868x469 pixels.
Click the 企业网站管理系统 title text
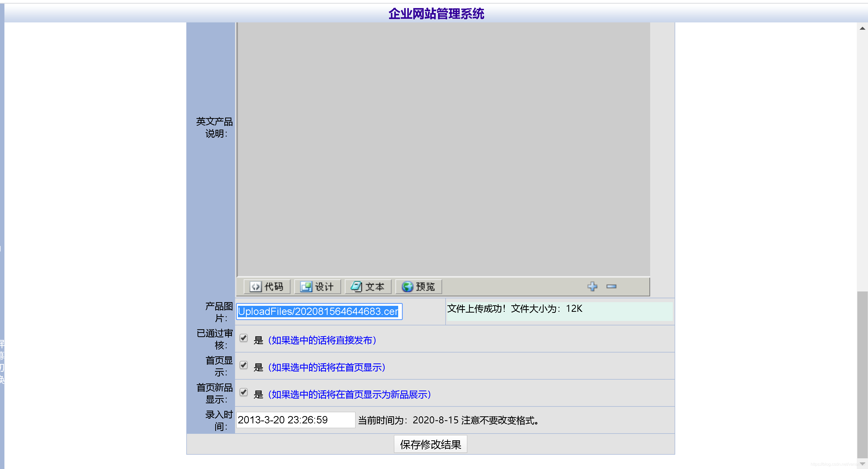436,14
